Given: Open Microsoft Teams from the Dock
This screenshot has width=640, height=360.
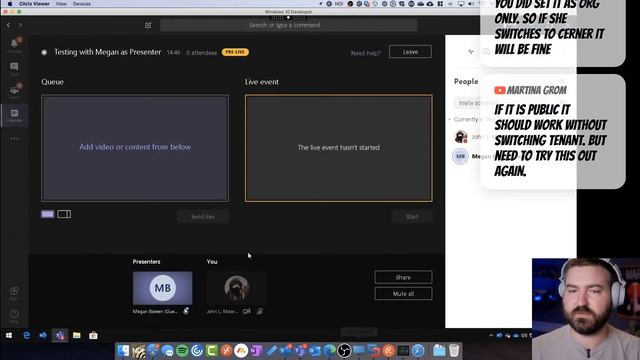Looking at the screenshot, I should click(x=300, y=351).
